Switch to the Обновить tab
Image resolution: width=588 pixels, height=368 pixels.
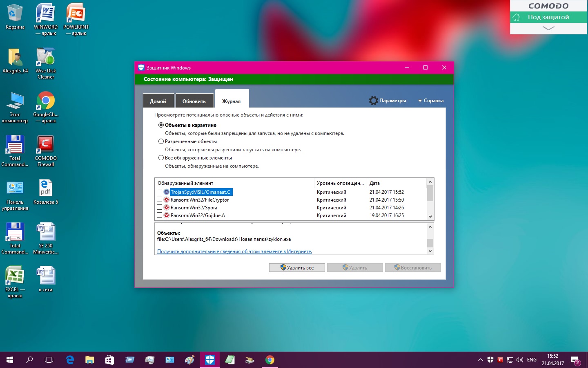click(x=194, y=101)
